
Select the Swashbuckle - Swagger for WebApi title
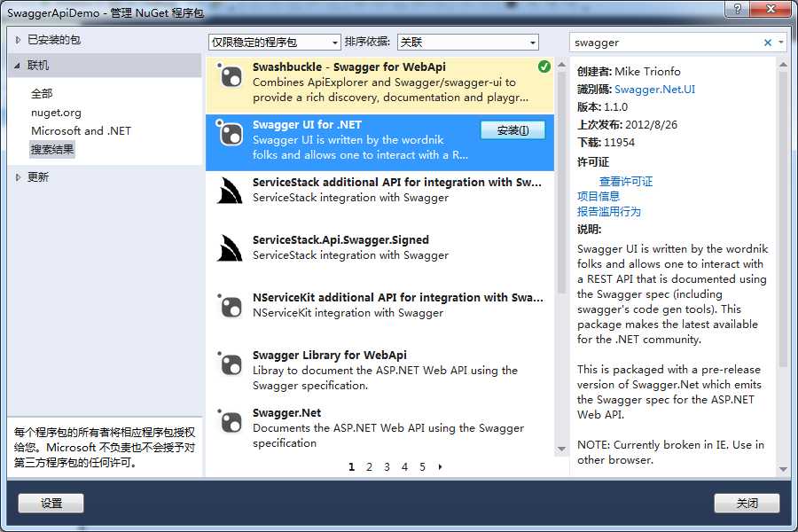coord(349,66)
